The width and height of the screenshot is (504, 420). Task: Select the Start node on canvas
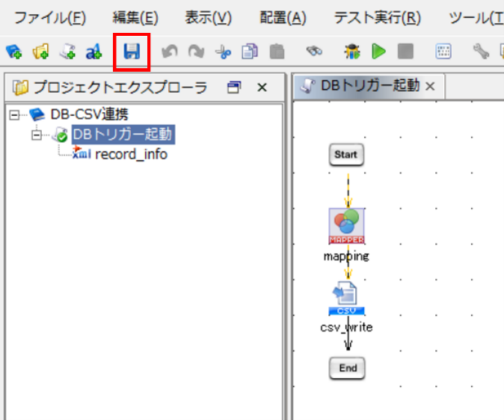[346, 155]
